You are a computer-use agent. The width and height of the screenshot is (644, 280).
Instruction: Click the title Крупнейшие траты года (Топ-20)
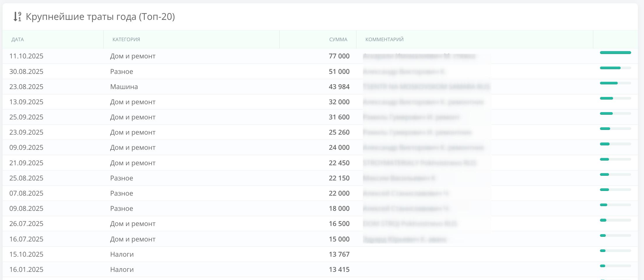point(100,17)
